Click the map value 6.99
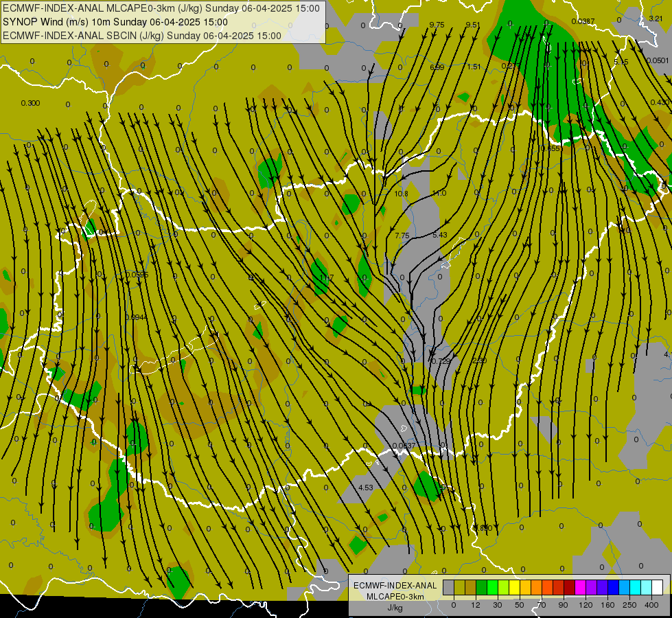 pos(437,67)
